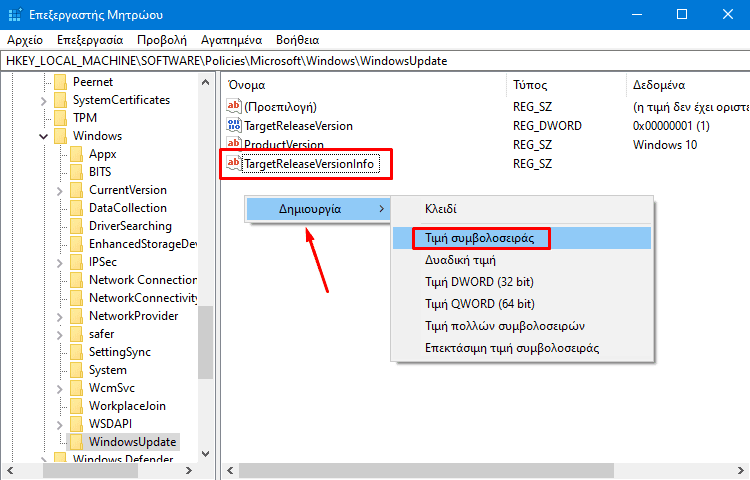This screenshot has height=480, width=750.
Task: Click the TargetReleaseVersionInfo name edit box
Action: (x=311, y=164)
